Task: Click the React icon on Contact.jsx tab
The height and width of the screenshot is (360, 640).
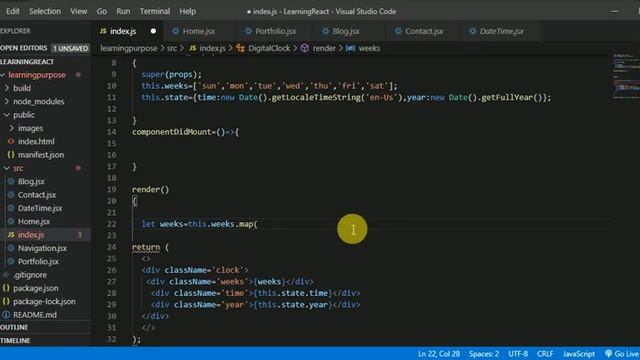Action: point(398,31)
